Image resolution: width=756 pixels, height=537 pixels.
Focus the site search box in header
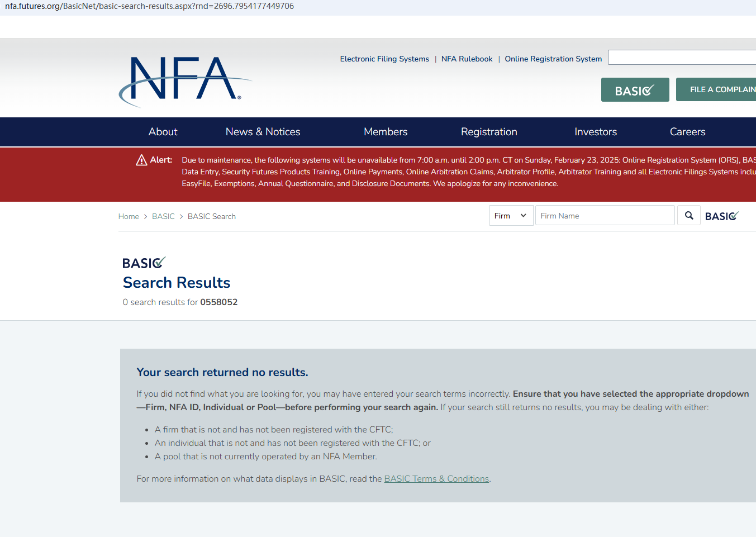(682, 58)
